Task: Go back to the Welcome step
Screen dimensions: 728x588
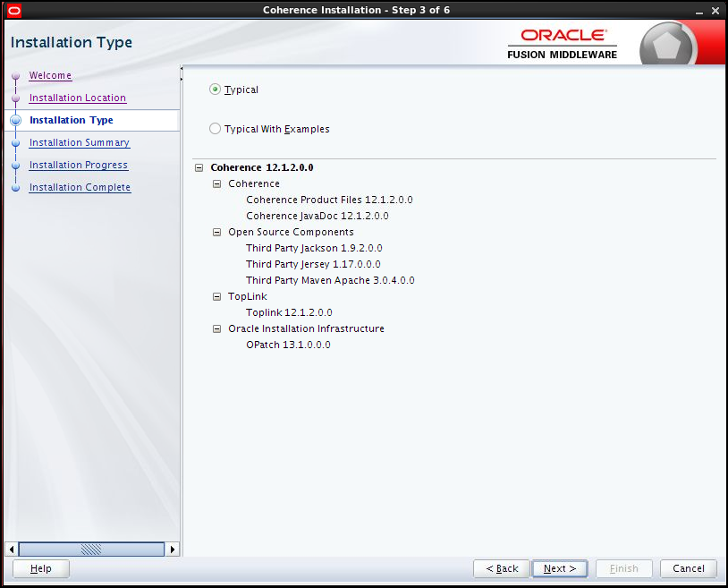Action: coord(50,75)
